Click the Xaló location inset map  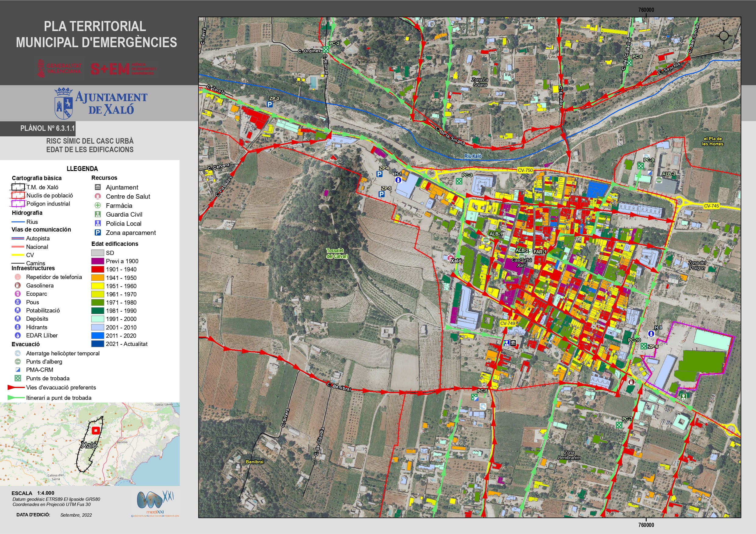click(x=90, y=444)
